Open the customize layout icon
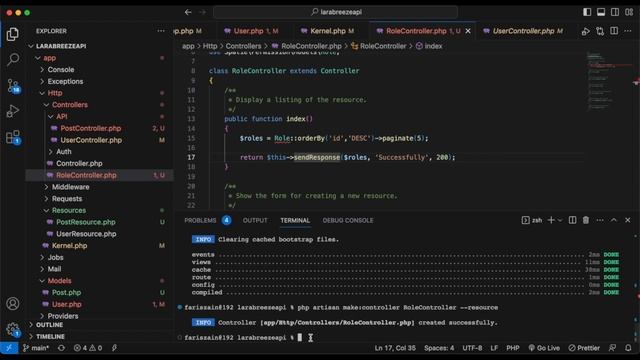 [x=629, y=12]
